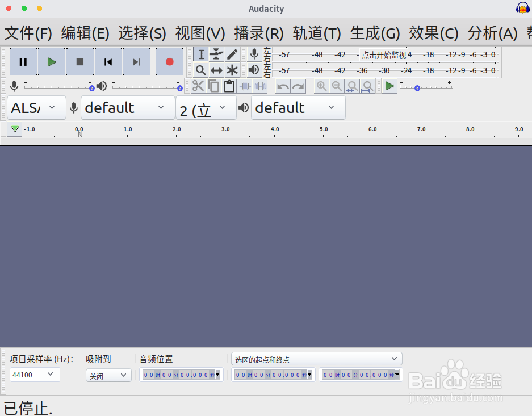The image size is (532, 416).
Task: Open the 文件(F) menu
Action: point(28,33)
